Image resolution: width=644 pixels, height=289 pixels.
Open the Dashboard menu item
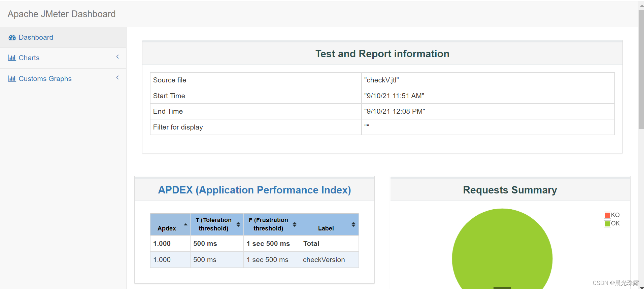pyautogui.click(x=36, y=37)
